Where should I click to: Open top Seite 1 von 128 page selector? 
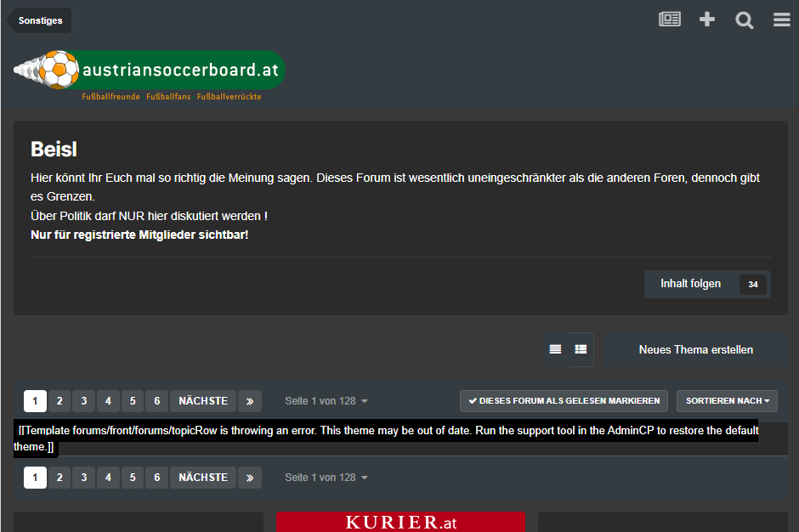[x=326, y=401]
